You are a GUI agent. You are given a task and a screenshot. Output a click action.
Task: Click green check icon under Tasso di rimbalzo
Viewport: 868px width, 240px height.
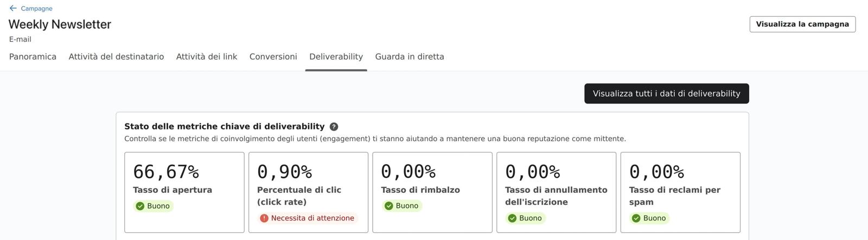(388, 206)
